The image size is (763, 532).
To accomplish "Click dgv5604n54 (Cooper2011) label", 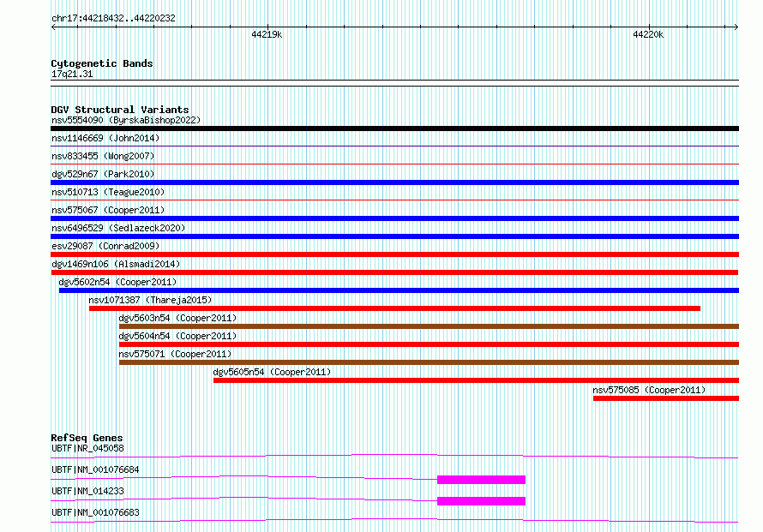I will click(x=177, y=336).
